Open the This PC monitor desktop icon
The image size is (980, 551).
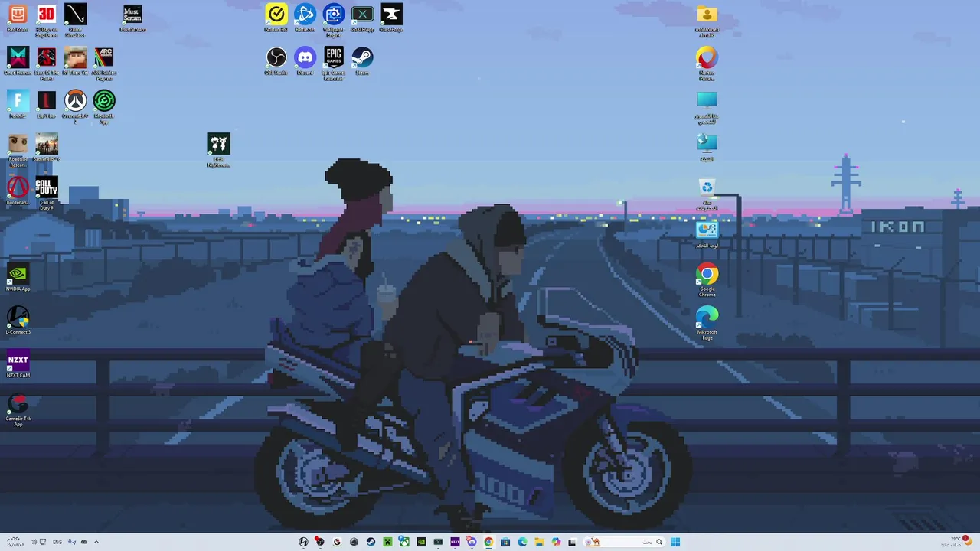click(x=707, y=106)
